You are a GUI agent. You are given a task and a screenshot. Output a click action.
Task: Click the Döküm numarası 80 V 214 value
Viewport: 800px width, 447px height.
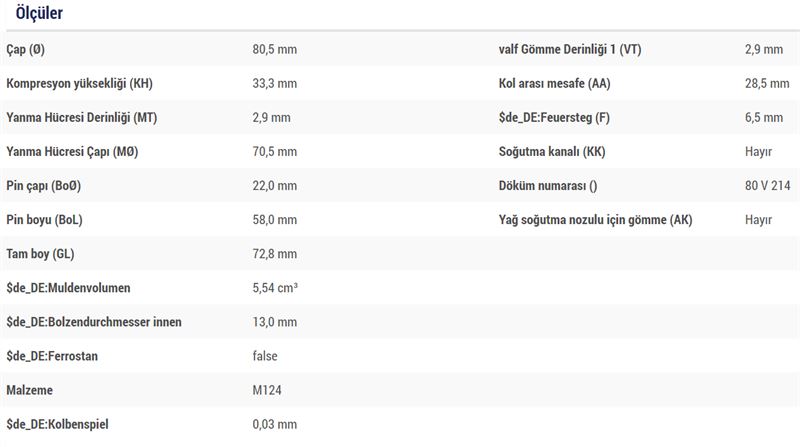coord(767,186)
